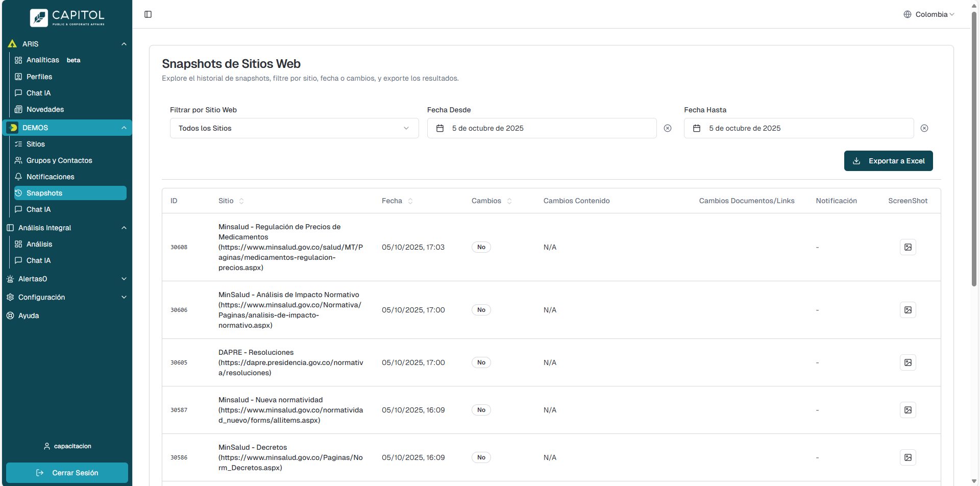The height and width of the screenshot is (486, 980).
Task: Click the Cerrar Sesión button
Action: (x=67, y=473)
